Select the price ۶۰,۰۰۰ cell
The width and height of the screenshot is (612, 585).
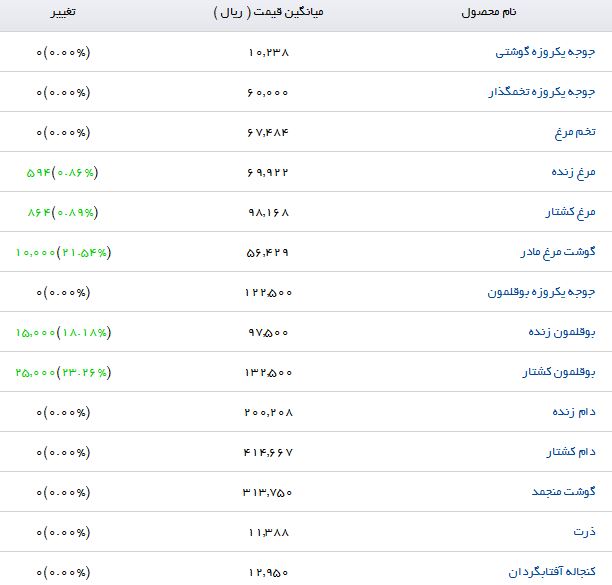coord(268,92)
